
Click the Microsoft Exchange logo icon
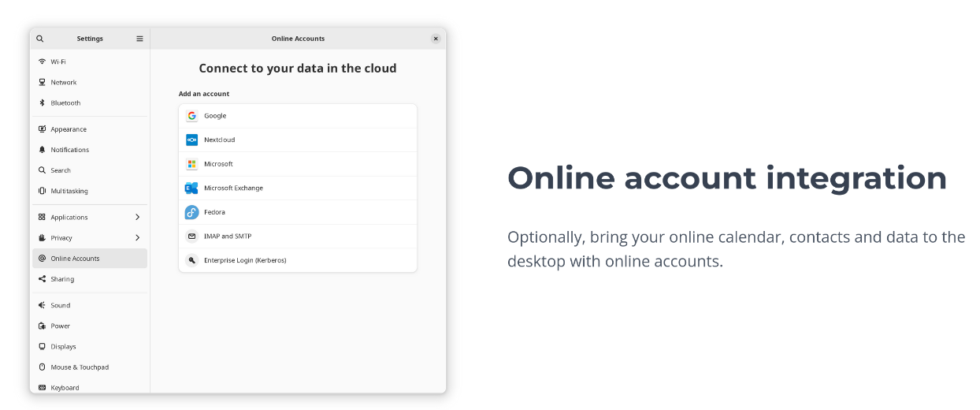pos(191,188)
